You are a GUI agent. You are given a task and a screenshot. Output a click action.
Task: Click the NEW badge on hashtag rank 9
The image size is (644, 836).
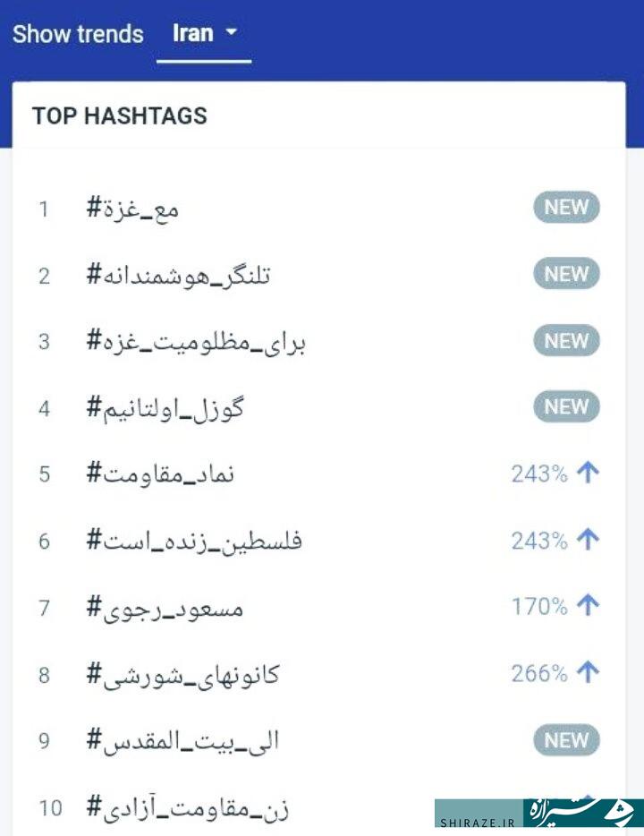pyautogui.click(x=566, y=740)
